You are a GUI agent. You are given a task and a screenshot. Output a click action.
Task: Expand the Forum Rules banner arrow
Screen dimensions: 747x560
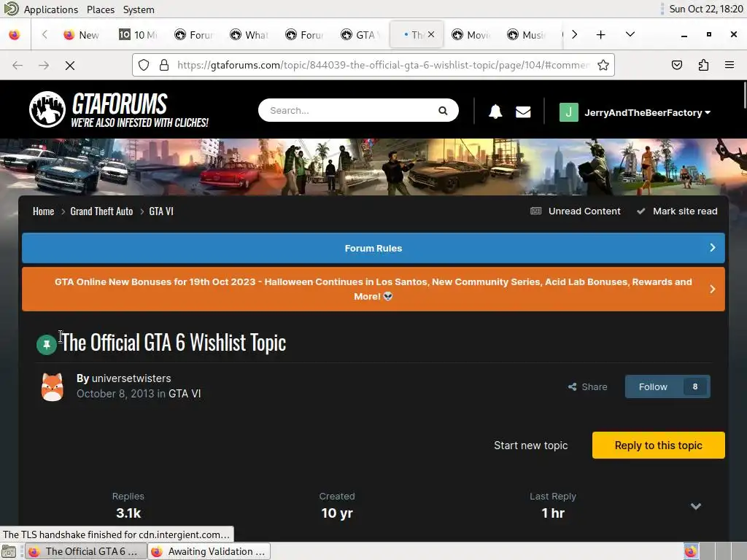(x=712, y=248)
